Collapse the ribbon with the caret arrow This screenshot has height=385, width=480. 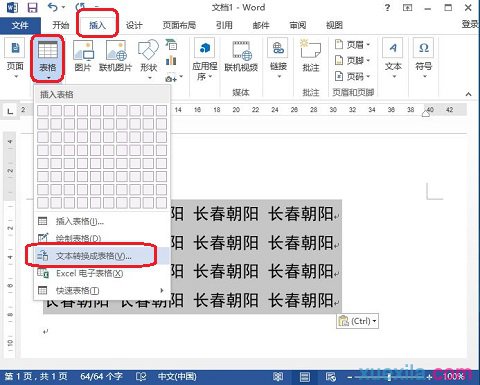click(468, 94)
